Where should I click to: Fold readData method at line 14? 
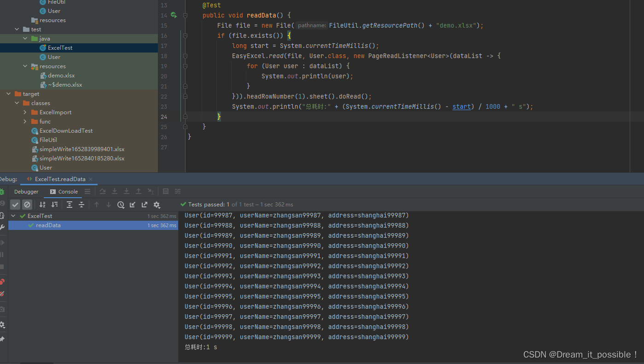pyautogui.click(x=185, y=15)
